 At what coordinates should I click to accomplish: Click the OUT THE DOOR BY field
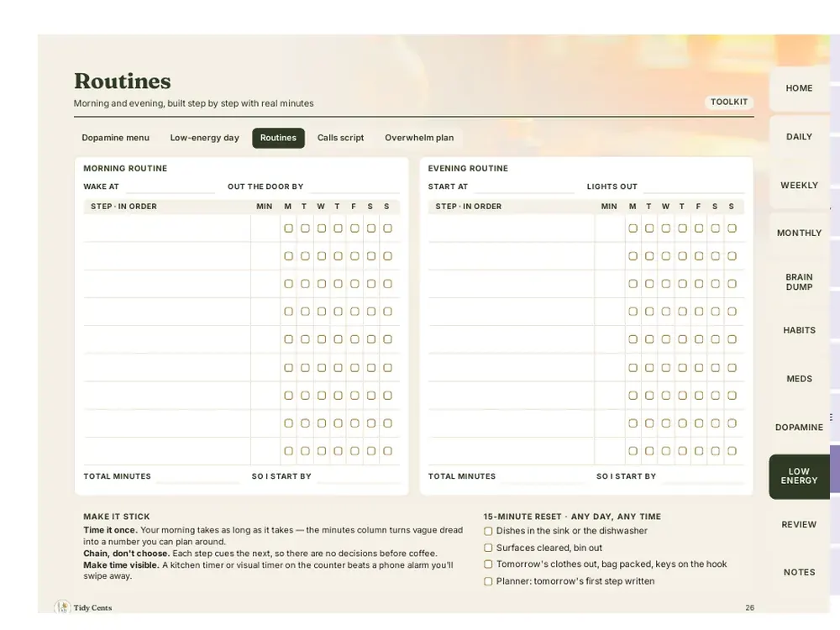coord(354,187)
